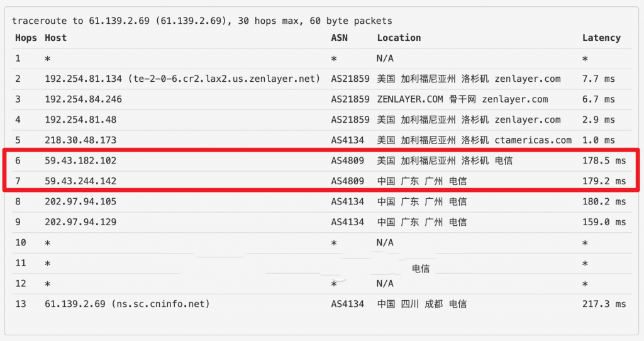Click the highlighted host 59.43.182.102
The width and height of the screenshot is (644, 341).
click(x=80, y=160)
